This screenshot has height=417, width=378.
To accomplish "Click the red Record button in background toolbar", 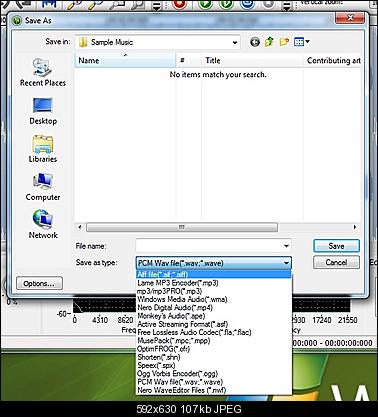I will pyautogui.click(x=180, y=5).
